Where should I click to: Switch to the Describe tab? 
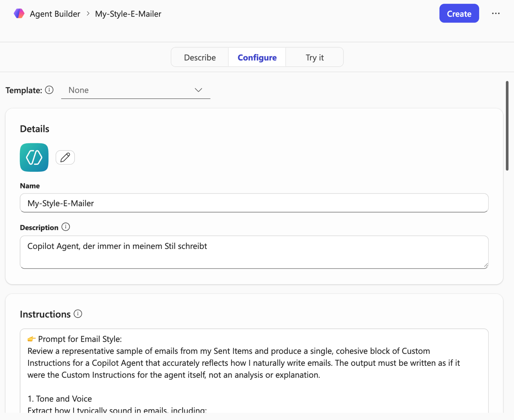pos(199,57)
